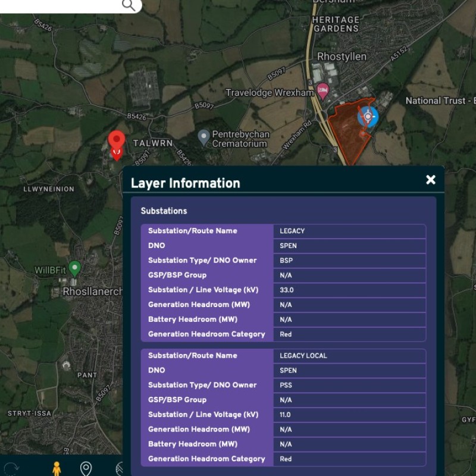
Task: Select the '11.0' line voltage value
Action: pyautogui.click(x=285, y=415)
